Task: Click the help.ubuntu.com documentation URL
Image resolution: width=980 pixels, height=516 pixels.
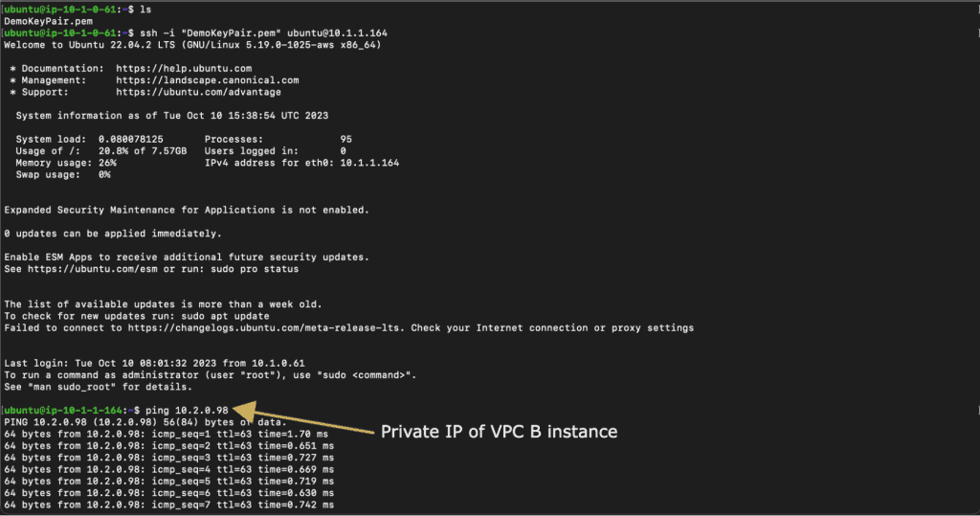Action: click(x=184, y=68)
